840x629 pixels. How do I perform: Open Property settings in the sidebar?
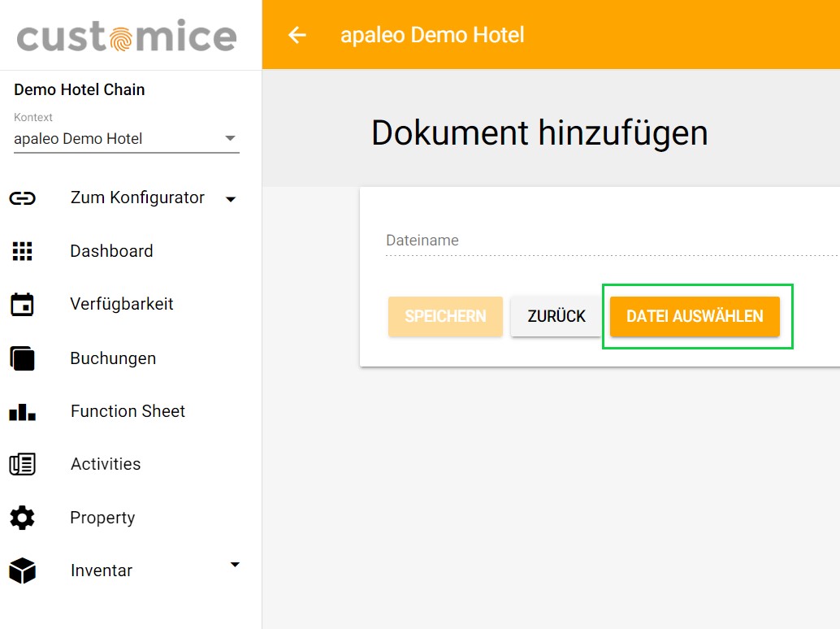tap(102, 518)
